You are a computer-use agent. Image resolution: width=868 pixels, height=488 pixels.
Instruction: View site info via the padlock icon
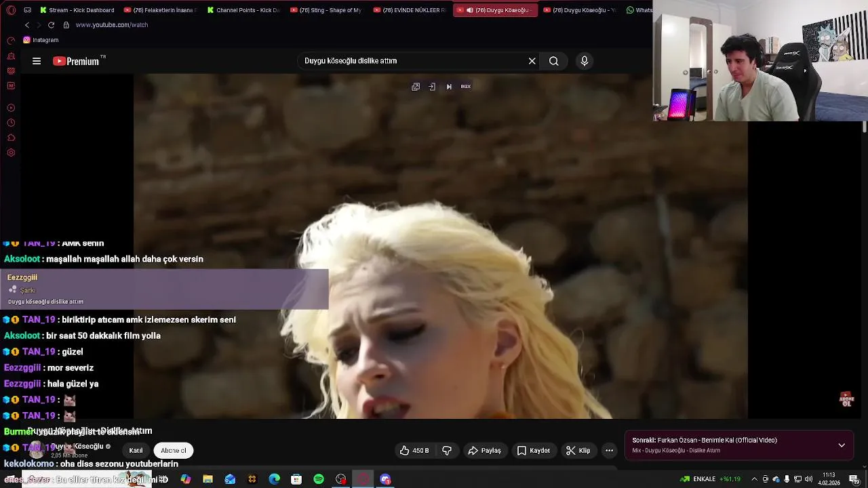point(66,25)
